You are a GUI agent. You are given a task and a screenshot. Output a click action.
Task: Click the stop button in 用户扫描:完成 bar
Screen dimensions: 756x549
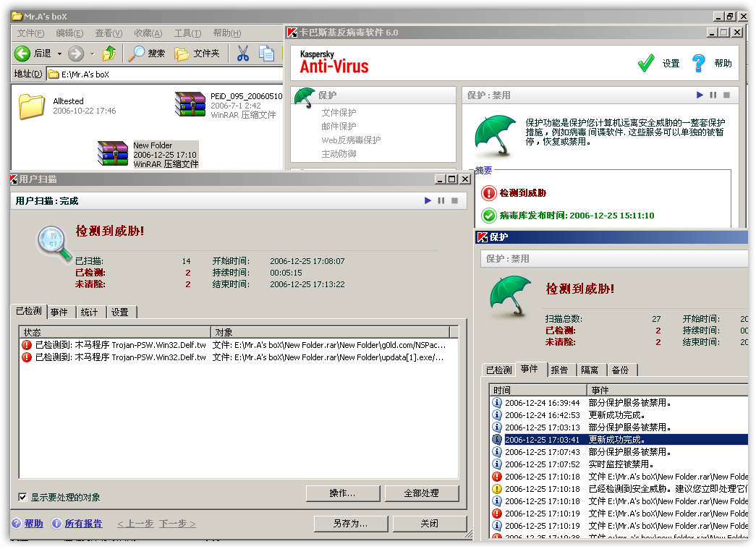pyautogui.click(x=454, y=200)
